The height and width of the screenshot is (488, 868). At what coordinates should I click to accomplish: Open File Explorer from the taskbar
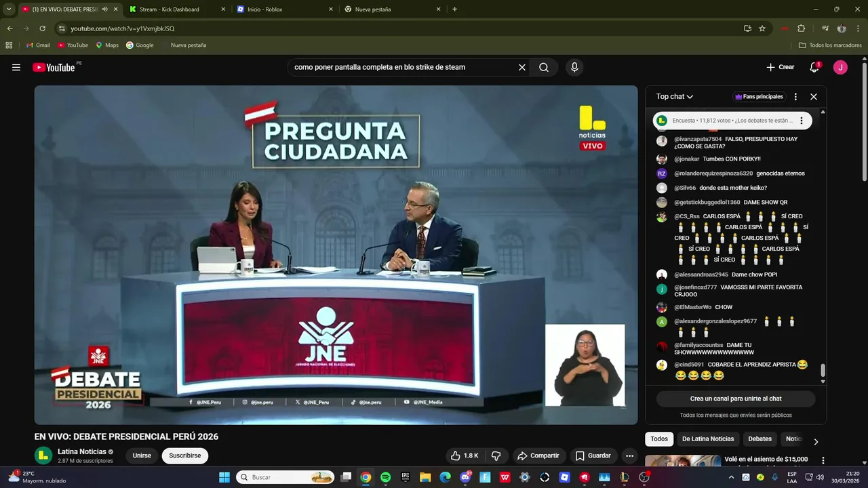pyautogui.click(x=425, y=477)
